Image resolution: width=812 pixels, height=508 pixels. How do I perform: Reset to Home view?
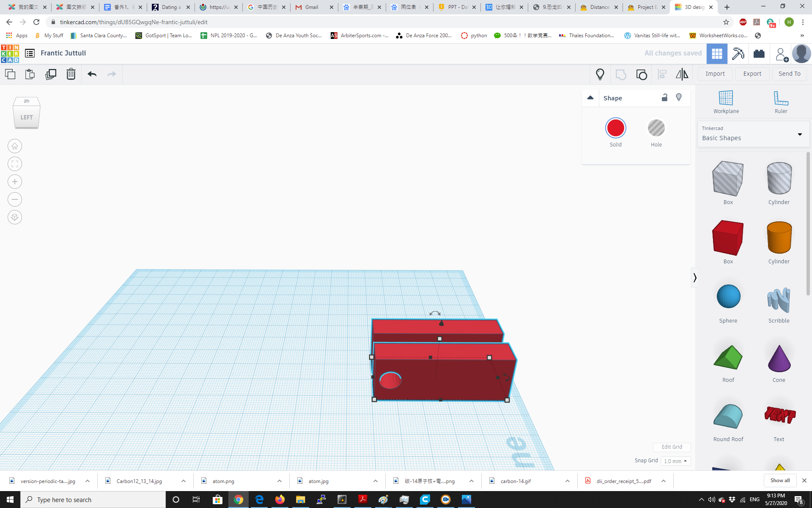coord(15,146)
